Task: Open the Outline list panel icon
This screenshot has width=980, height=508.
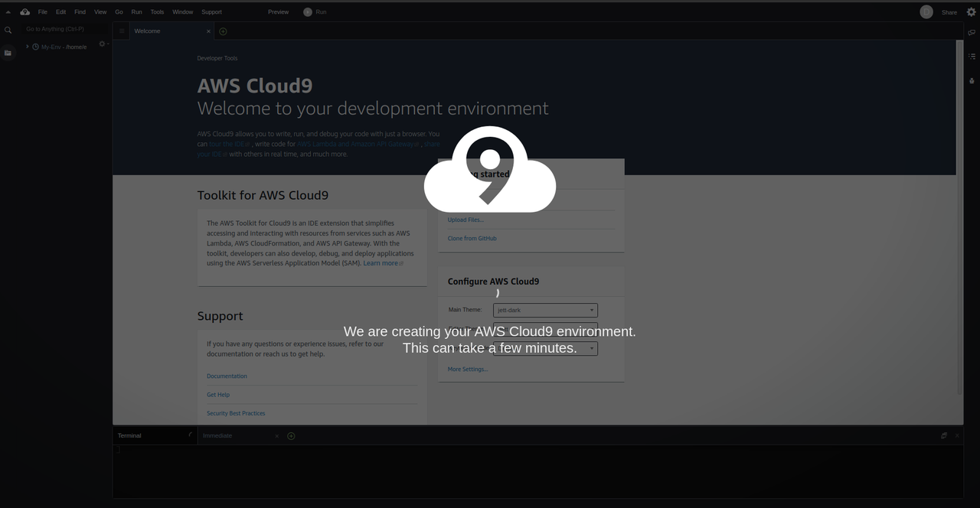Action: (972, 57)
